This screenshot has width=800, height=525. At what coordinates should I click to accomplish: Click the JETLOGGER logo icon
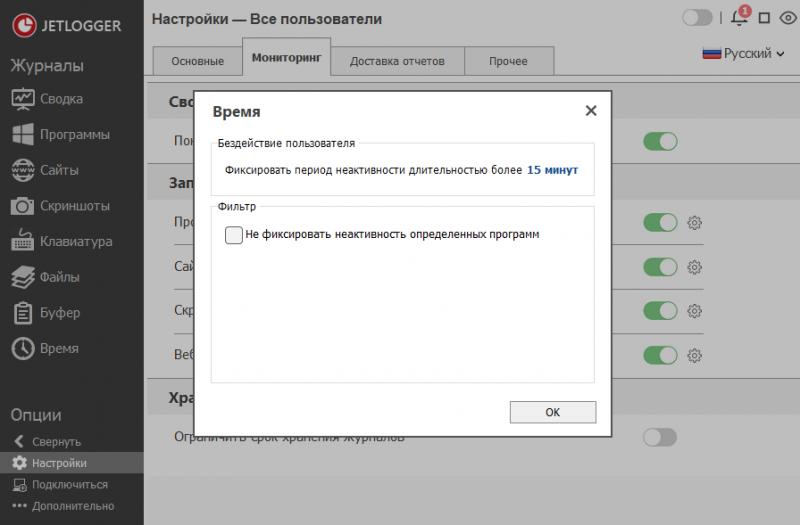(x=24, y=26)
